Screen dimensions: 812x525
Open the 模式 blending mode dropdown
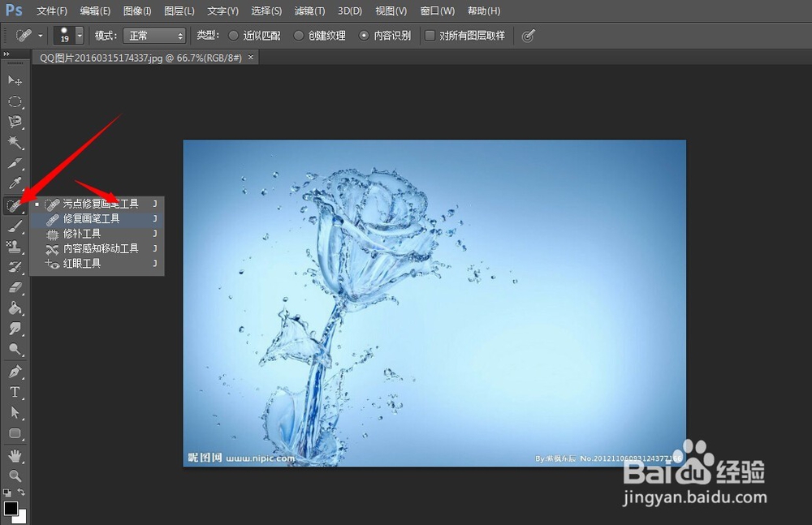pyautogui.click(x=154, y=36)
